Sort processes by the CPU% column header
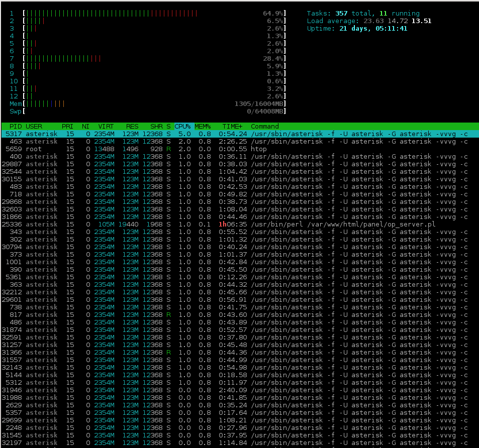Image resolution: width=479 pixels, height=448 pixels. pyautogui.click(x=183, y=127)
